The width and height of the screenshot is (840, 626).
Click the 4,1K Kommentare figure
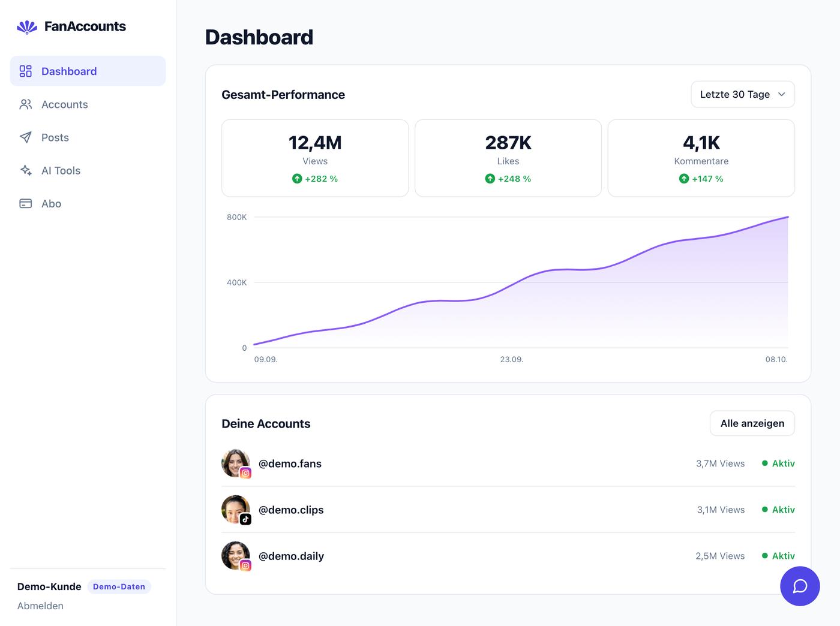[x=701, y=143]
